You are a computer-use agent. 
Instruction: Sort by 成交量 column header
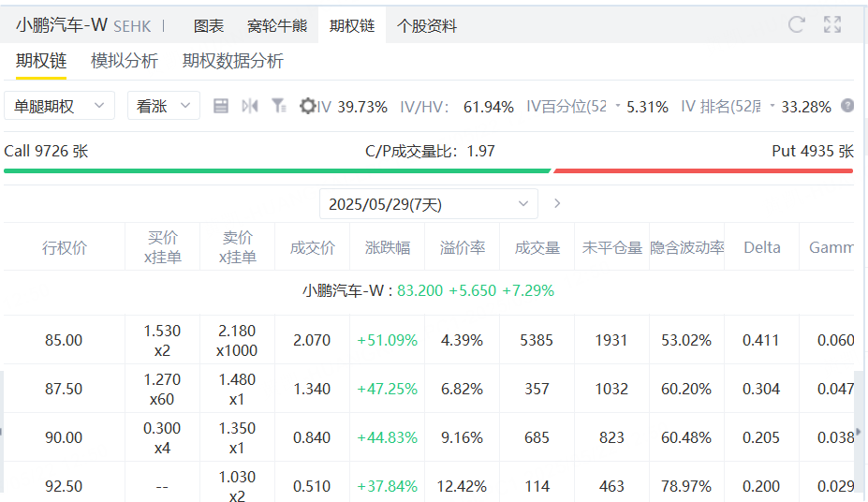point(537,247)
